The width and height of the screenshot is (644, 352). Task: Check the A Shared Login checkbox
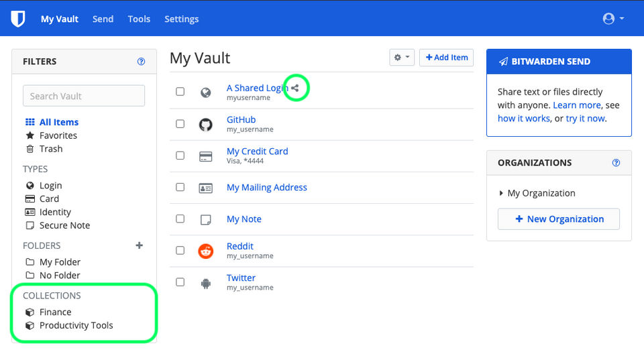pyautogui.click(x=180, y=91)
